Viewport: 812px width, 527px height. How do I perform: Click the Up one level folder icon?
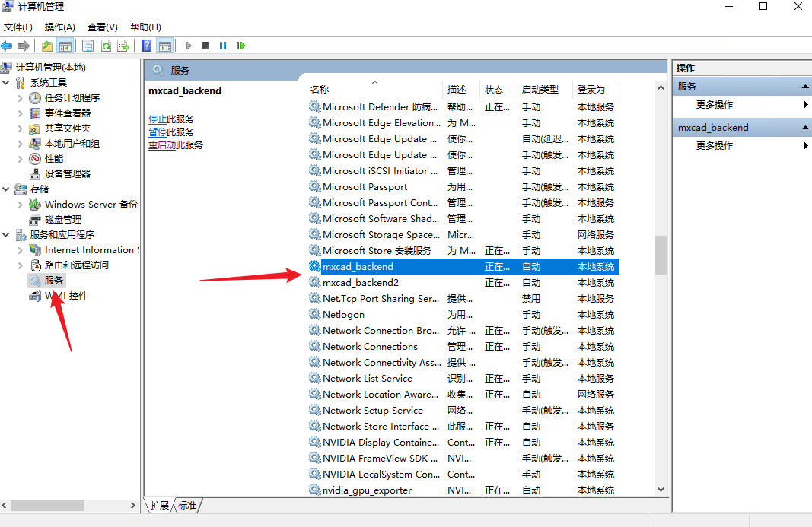(47, 46)
